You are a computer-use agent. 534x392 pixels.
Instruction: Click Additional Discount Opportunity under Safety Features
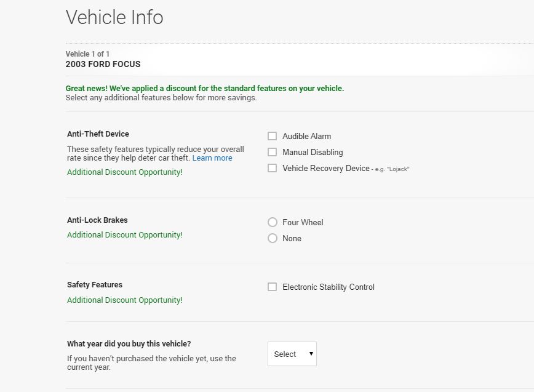pos(125,300)
